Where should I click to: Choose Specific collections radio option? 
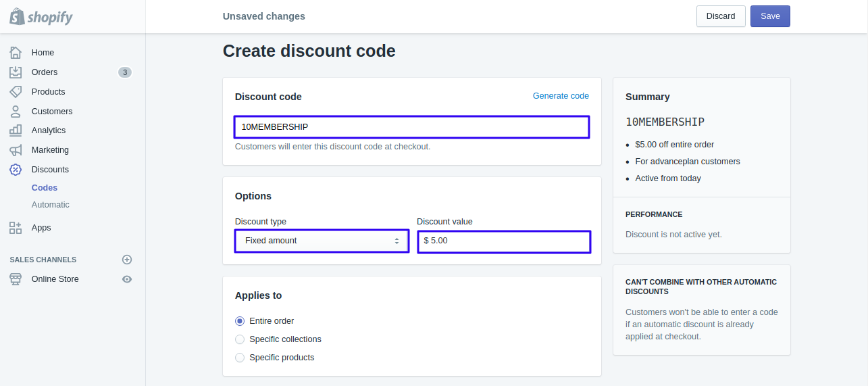pos(239,339)
